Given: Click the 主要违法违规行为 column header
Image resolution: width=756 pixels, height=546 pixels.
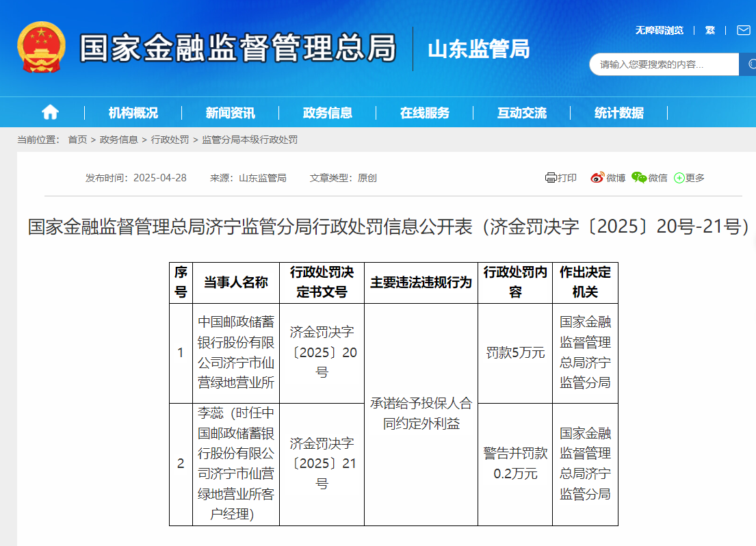Looking at the screenshot, I should pyautogui.click(x=421, y=283).
